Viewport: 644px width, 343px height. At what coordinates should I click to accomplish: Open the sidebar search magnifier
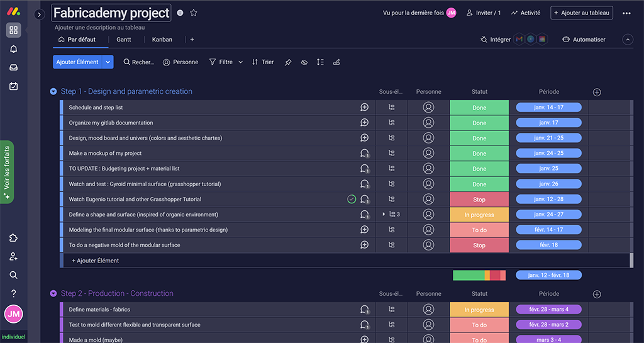14,275
